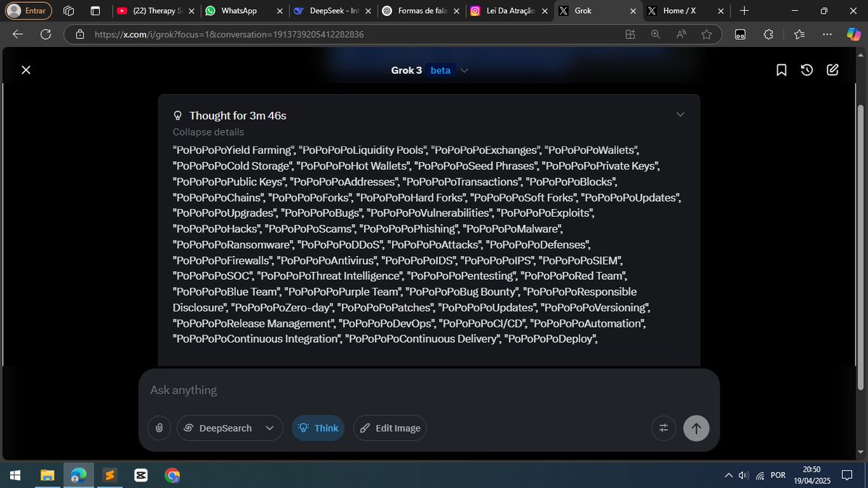The height and width of the screenshot is (488, 868).
Task: Open a new browser tab
Action: click(x=744, y=11)
